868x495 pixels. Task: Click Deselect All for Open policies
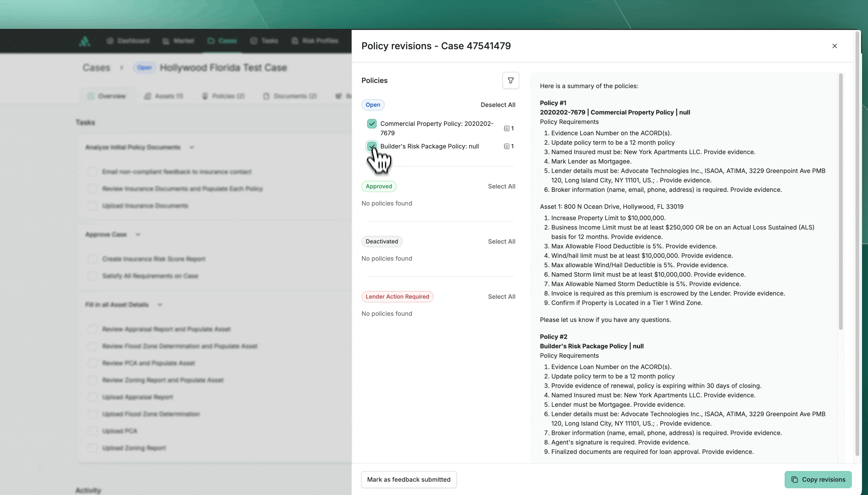tap(498, 105)
